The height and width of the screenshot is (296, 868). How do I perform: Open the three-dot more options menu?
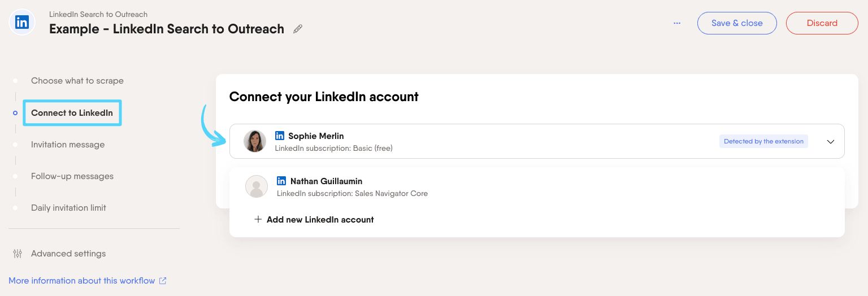pos(677,23)
